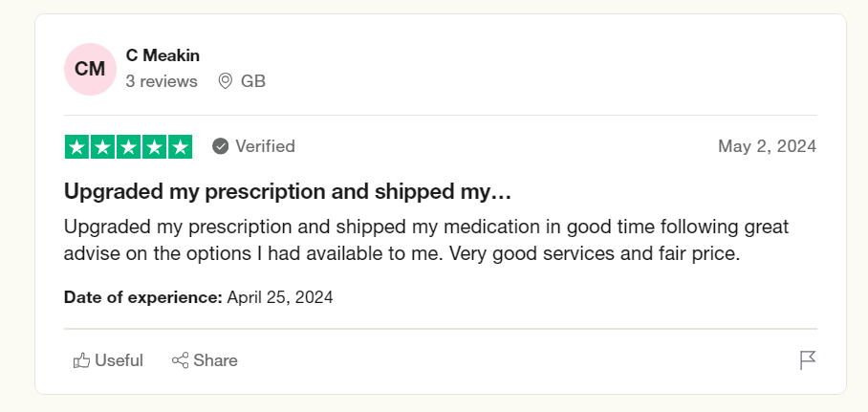Open the "Upgraded my prescription" review title

click(288, 191)
